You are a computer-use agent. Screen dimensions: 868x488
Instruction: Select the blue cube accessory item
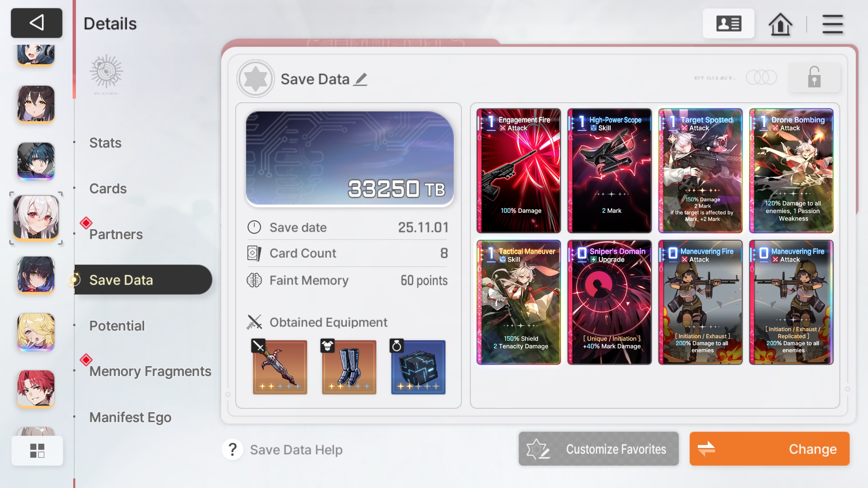click(x=418, y=367)
